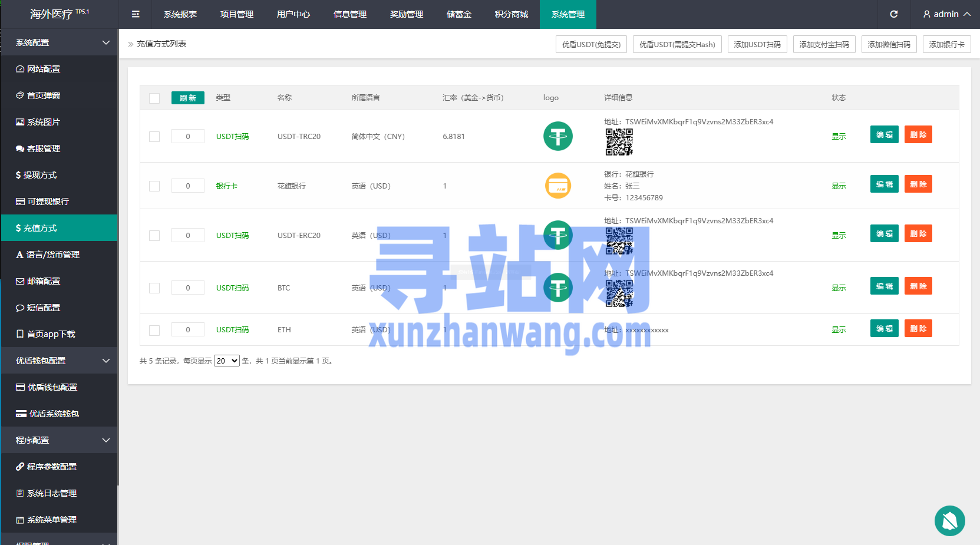The width and height of the screenshot is (980, 545).
Task: Open 积分商城 top menu
Action: (512, 14)
